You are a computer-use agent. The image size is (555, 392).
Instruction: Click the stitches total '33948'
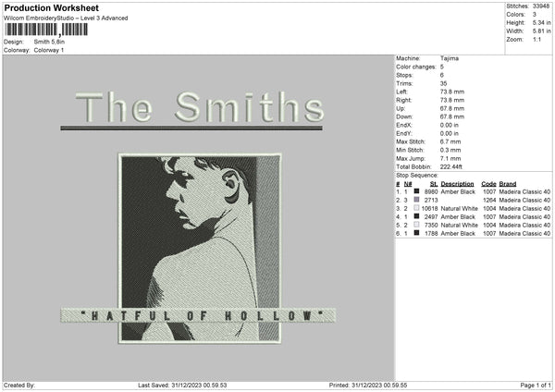point(541,6)
